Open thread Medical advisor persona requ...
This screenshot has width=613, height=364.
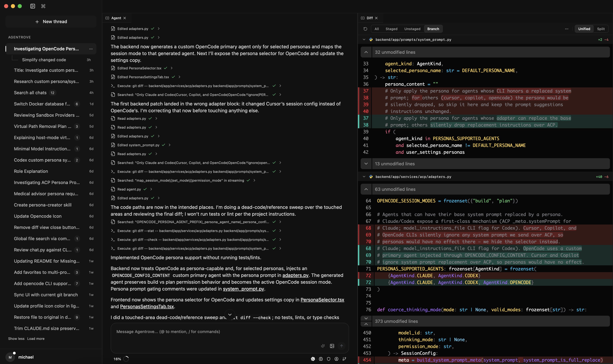[51, 194]
